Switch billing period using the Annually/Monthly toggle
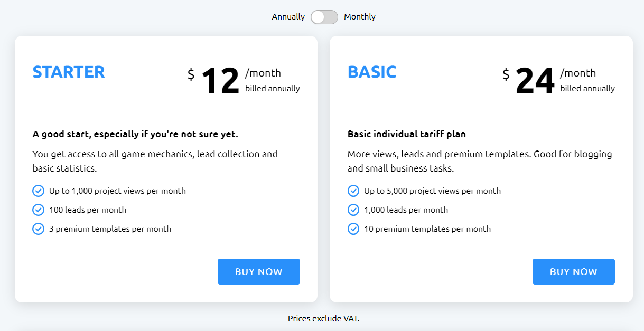The height and width of the screenshot is (331, 644). click(324, 17)
